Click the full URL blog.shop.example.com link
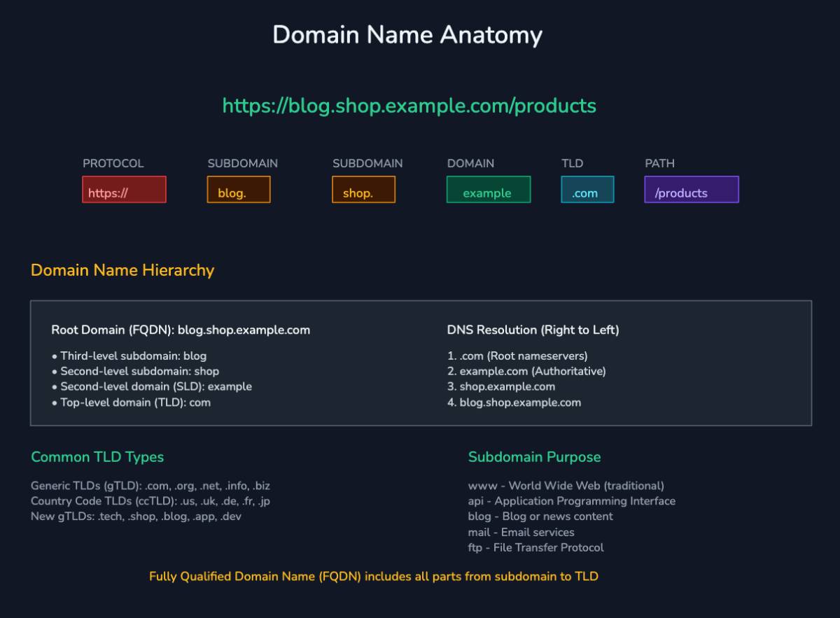 pos(409,106)
